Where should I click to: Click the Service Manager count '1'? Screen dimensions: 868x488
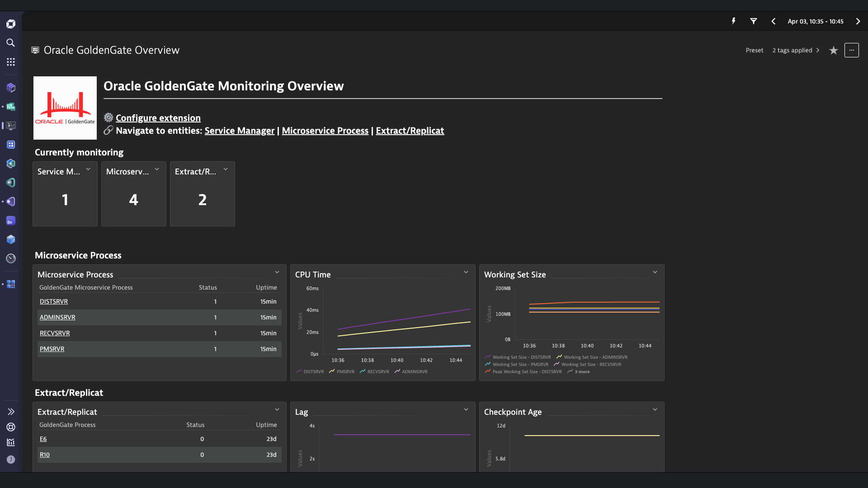pyautogui.click(x=65, y=200)
